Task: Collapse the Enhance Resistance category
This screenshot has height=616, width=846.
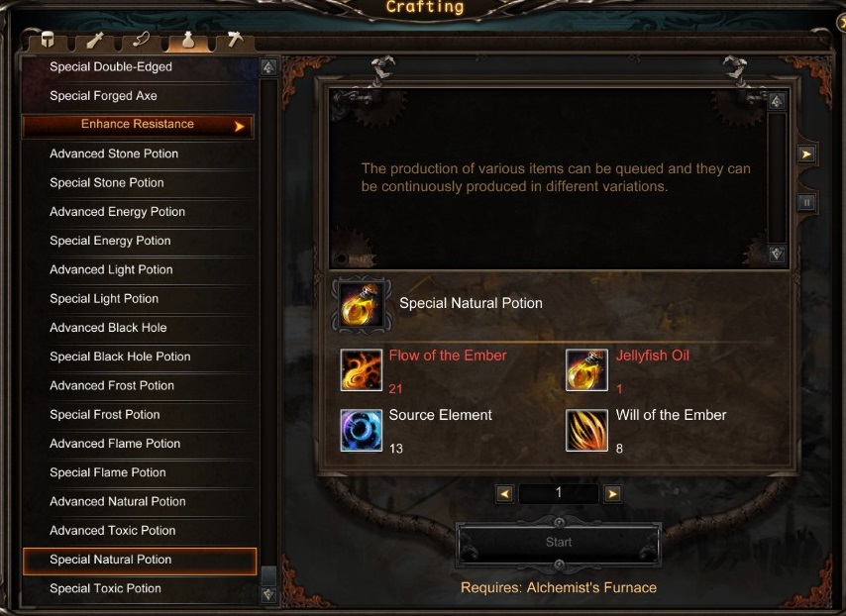Action: (x=138, y=125)
